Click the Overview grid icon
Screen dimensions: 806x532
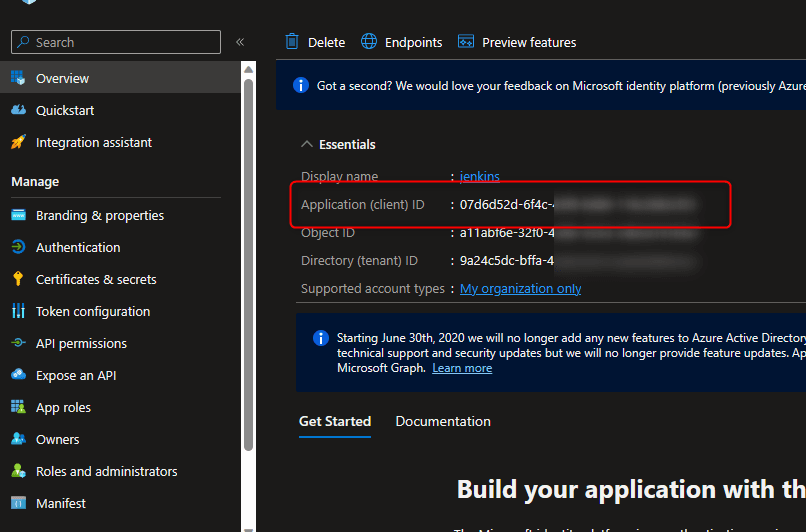coord(19,78)
